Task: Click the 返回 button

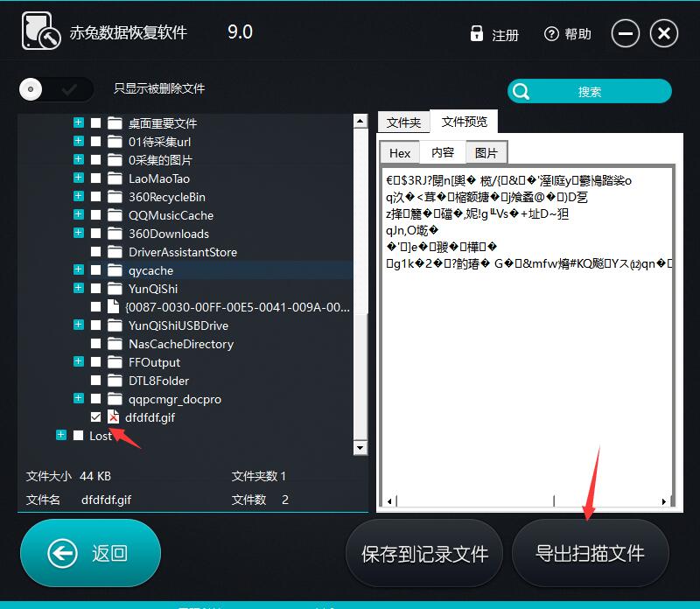Action: [x=91, y=553]
